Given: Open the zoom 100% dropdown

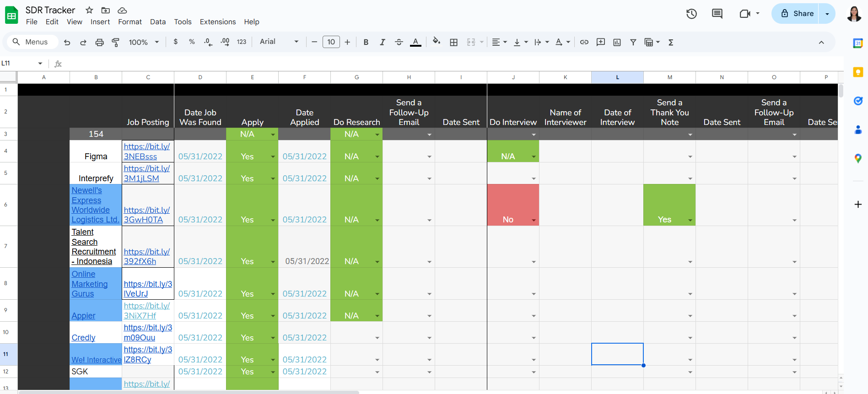Looking at the screenshot, I should tap(144, 42).
